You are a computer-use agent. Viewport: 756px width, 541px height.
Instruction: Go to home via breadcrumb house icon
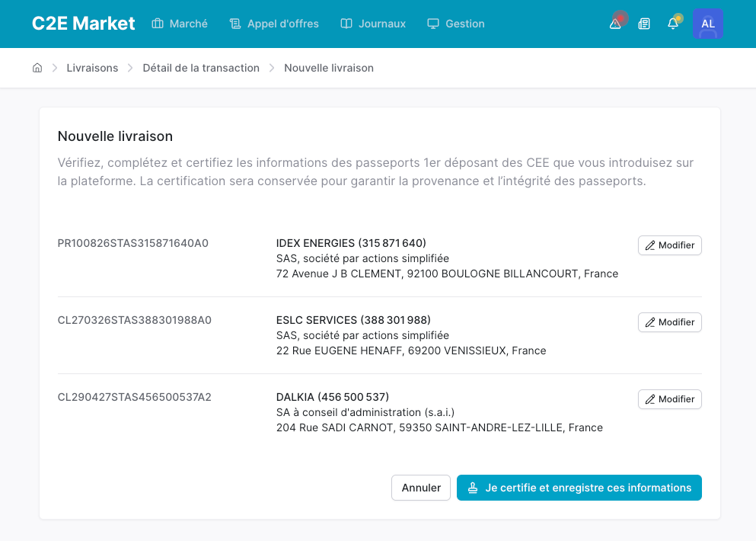[x=37, y=68]
